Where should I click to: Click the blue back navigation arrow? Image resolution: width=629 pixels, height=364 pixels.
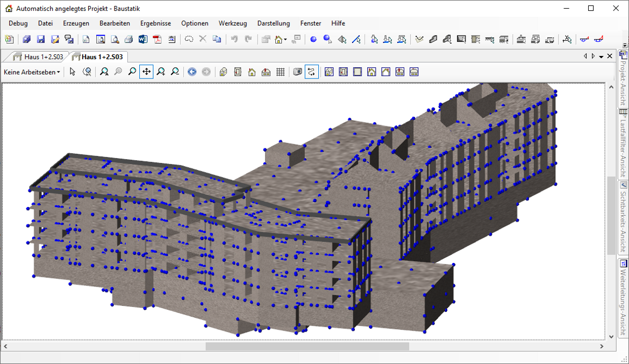coord(192,72)
